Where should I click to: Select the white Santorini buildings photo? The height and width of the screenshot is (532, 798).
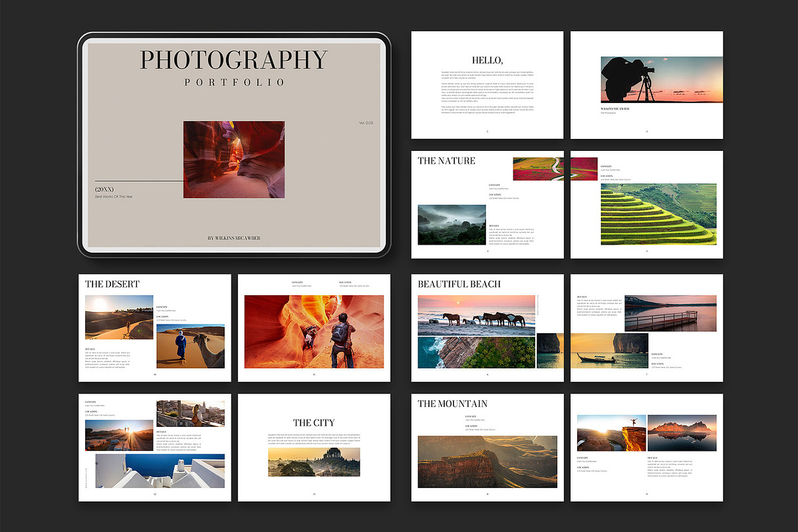click(160, 471)
